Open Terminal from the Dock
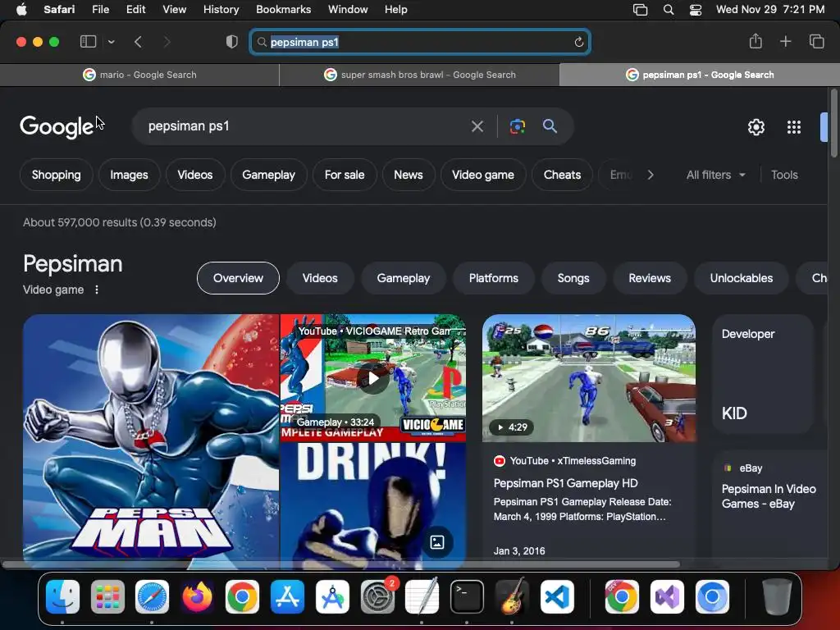This screenshot has height=630, width=840. pyautogui.click(x=467, y=597)
